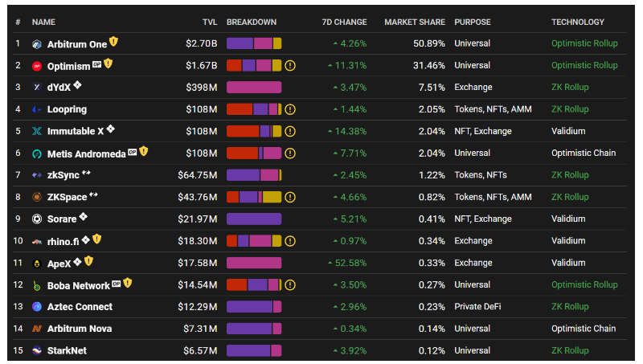
Task: Click the ApeX pink breakdown bar
Action: pos(254,263)
